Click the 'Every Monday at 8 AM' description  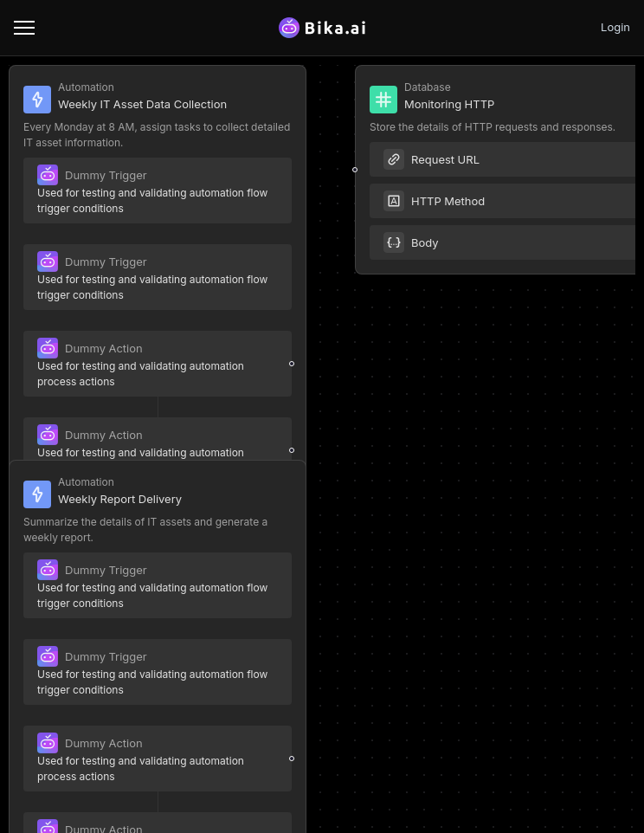(157, 135)
